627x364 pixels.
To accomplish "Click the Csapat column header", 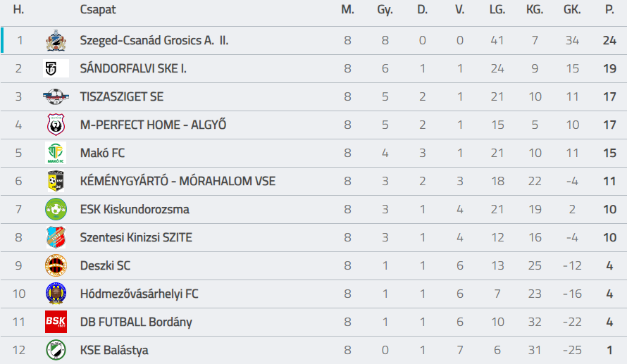I will coord(98,10).
